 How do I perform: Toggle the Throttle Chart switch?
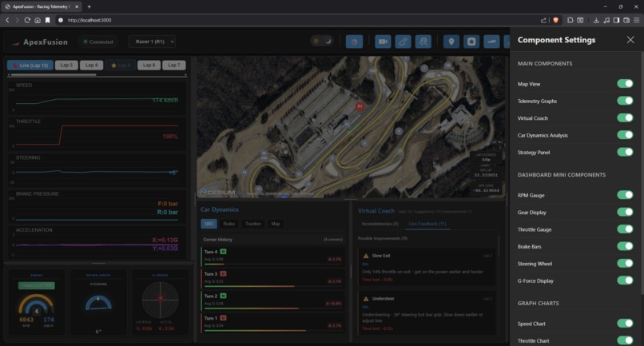625,340
